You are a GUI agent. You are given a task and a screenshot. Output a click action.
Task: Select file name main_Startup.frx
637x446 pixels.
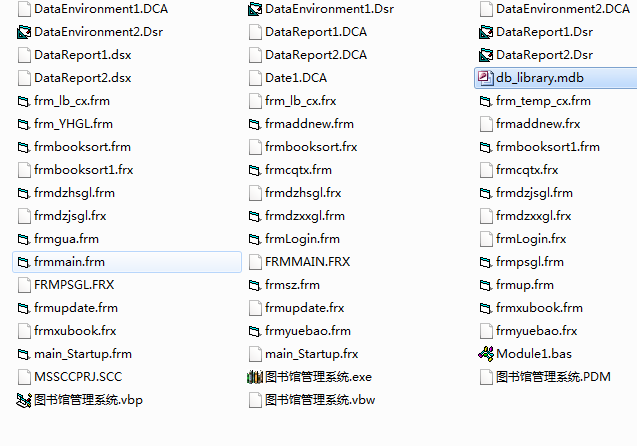pyautogui.click(x=311, y=354)
